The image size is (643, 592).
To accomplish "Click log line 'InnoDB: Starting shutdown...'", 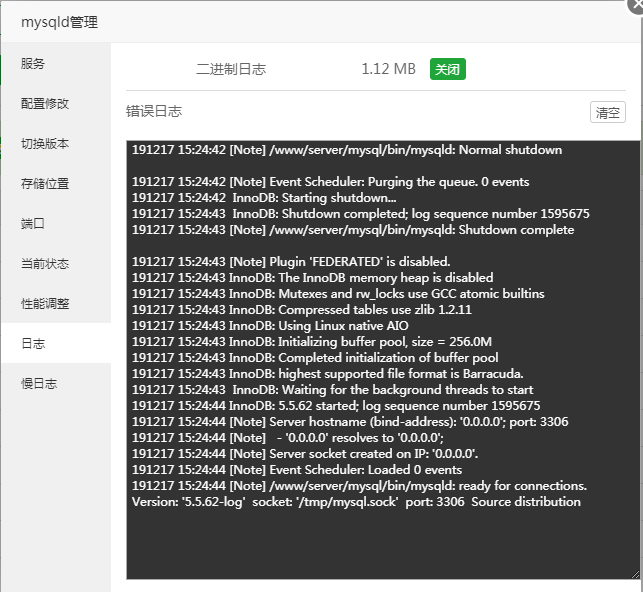I will [264, 198].
